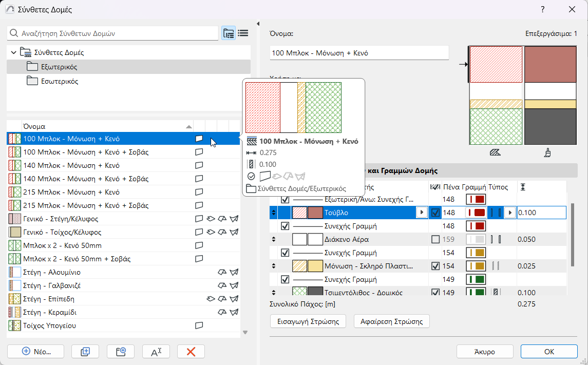Edit Τούβλο thickness field 0.100
The image size is (588, 365).
(541, 213)
